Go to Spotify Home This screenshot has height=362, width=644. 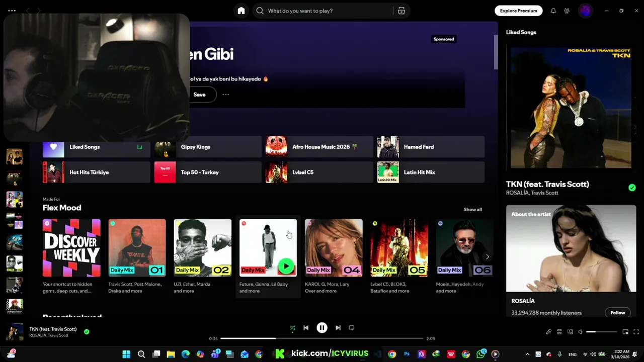[x=241, y=11]
